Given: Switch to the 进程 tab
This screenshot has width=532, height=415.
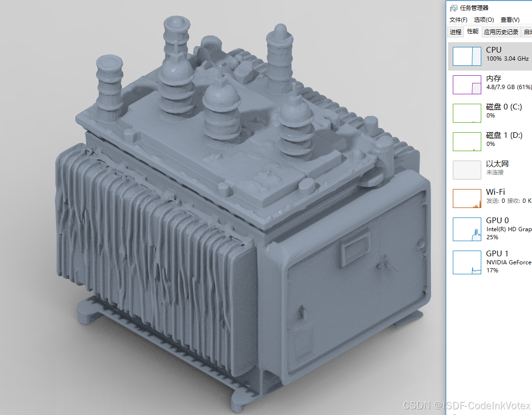Looking at the screenshot, I should pos(456,32).
